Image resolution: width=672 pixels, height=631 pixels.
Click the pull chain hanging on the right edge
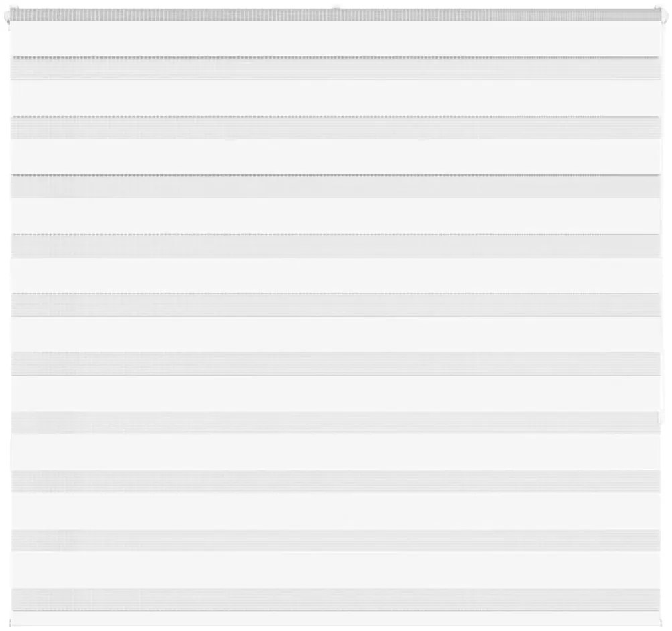pyautogui.click(x=663, y=223)
